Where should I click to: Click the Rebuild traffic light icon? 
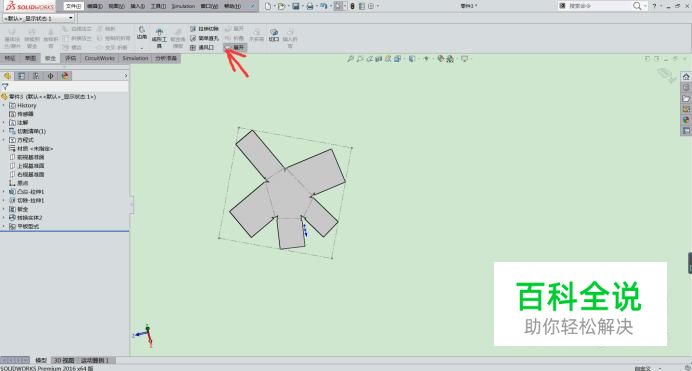(352, 6)
